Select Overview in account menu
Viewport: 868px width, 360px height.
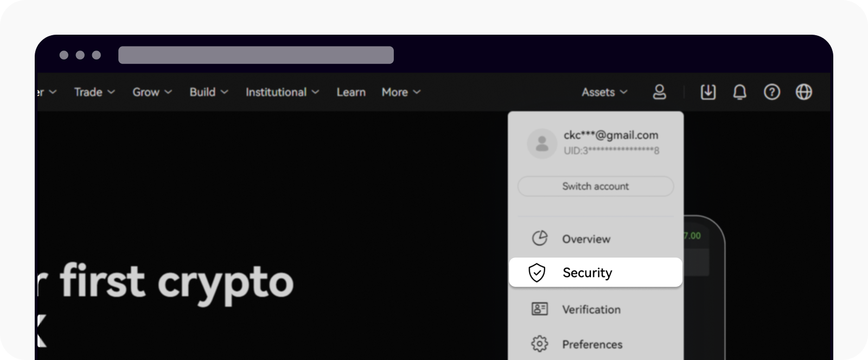click(595, 239)
